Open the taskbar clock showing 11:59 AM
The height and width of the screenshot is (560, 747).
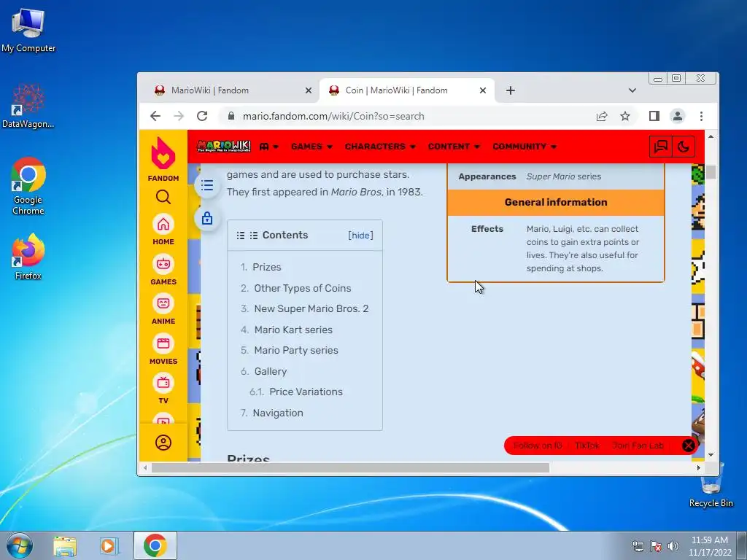click(709, 546)
